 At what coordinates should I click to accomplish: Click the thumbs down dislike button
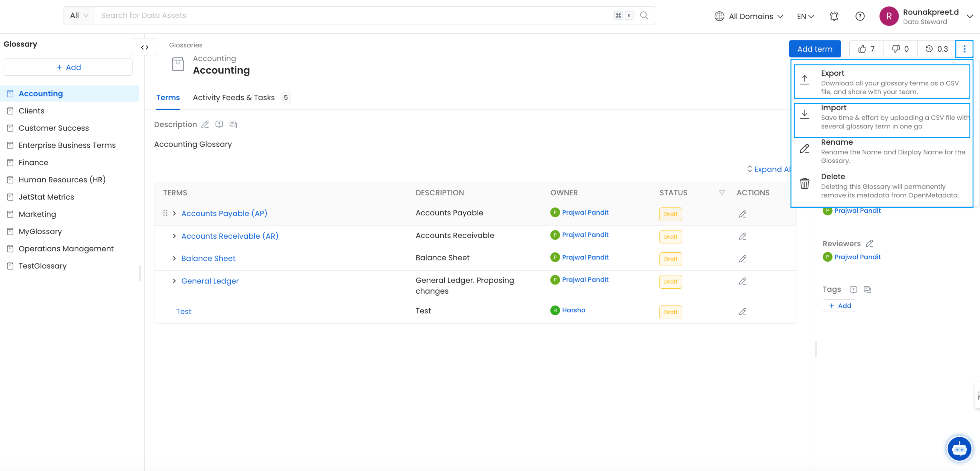click(900, 49)
